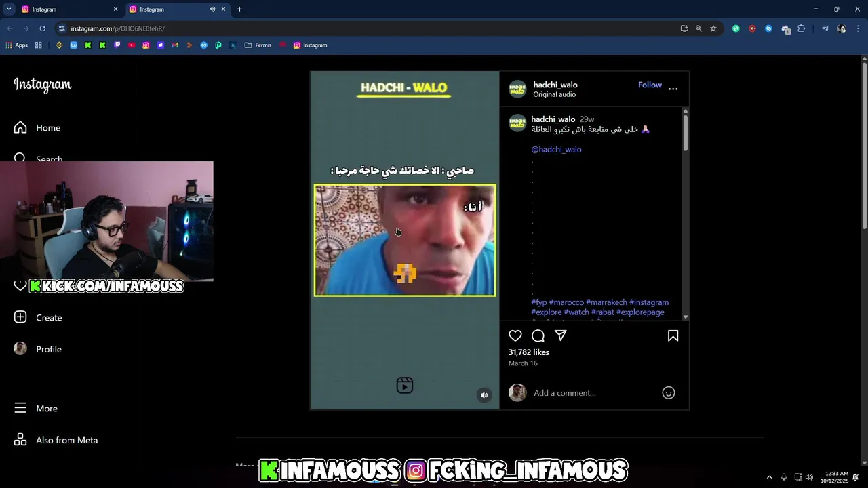Image resolution: width=868 pixels, height=488 pixels.
Task: Click the Instagram logo in the sidebar
Action: pos(43,85)
